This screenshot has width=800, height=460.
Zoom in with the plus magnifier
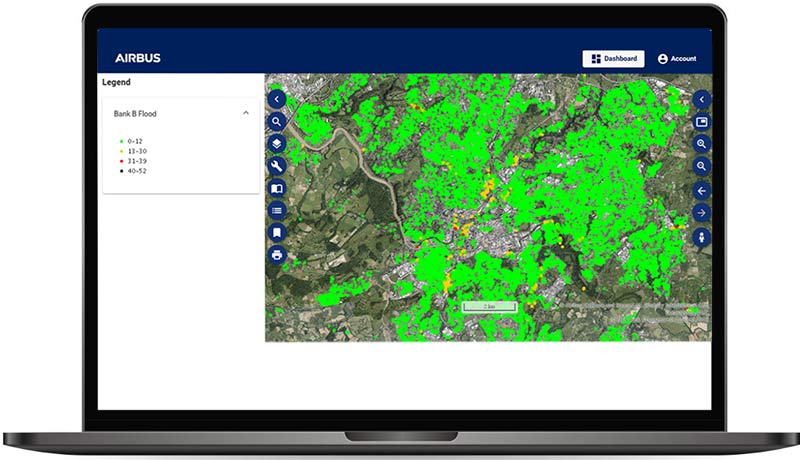(x=701, y=144)
